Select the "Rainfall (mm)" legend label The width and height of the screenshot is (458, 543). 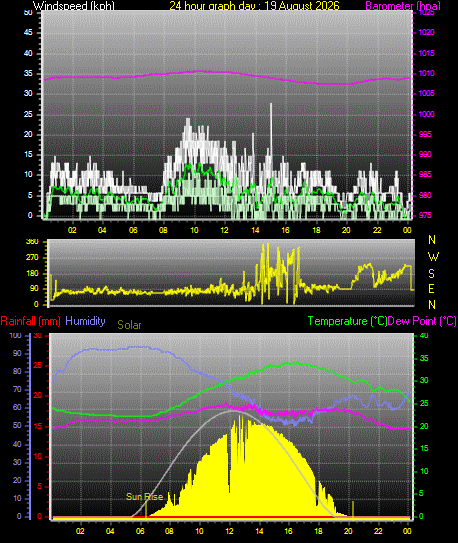pyautogui.click(x=30, y=321)
